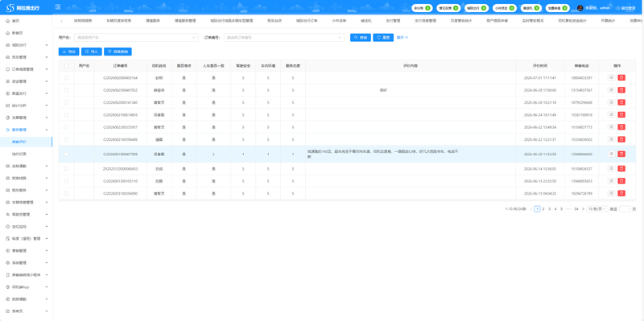The image size is (644, 321).
Task: Go to the next page arrow
Action: pyautogui.click(x=583, y=209)
